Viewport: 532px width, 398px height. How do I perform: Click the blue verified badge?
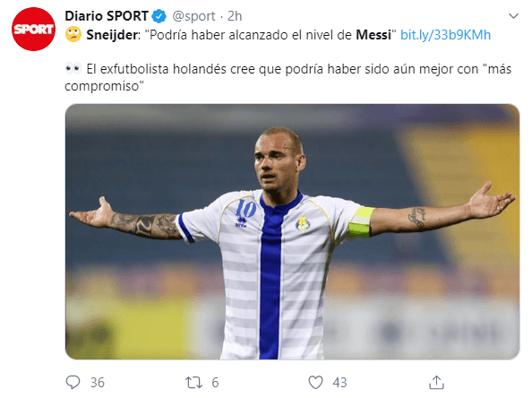click(x=159, y=16)
